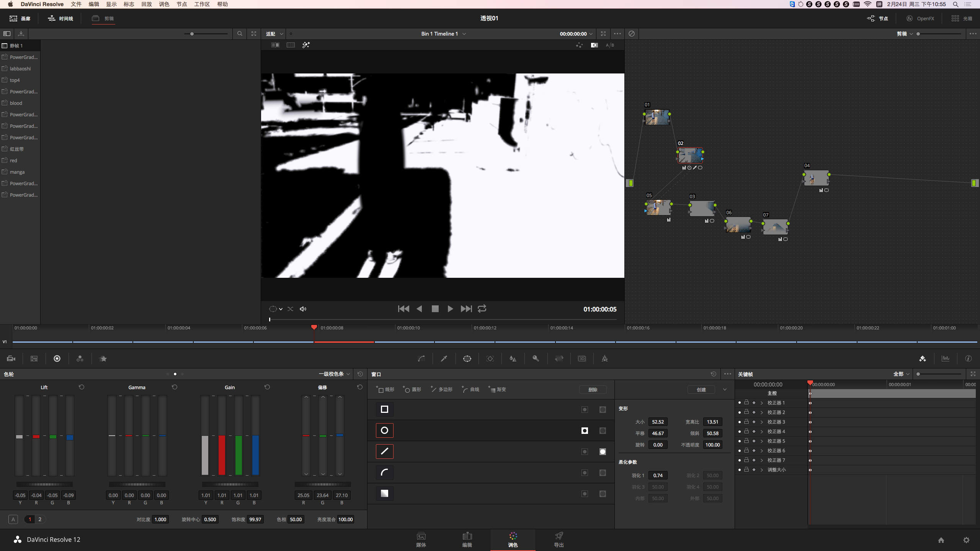This screenshot has height=551, width=980.
Task: Enable the gradient window shape
Action: point(384,494)
